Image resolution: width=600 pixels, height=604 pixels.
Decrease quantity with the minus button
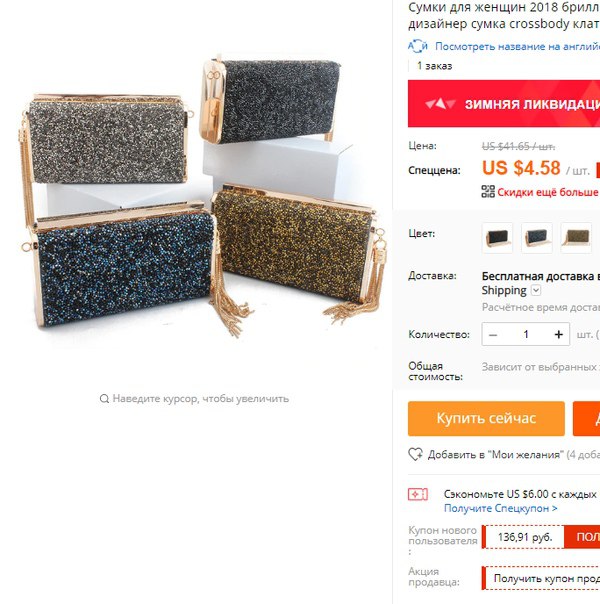493,334
